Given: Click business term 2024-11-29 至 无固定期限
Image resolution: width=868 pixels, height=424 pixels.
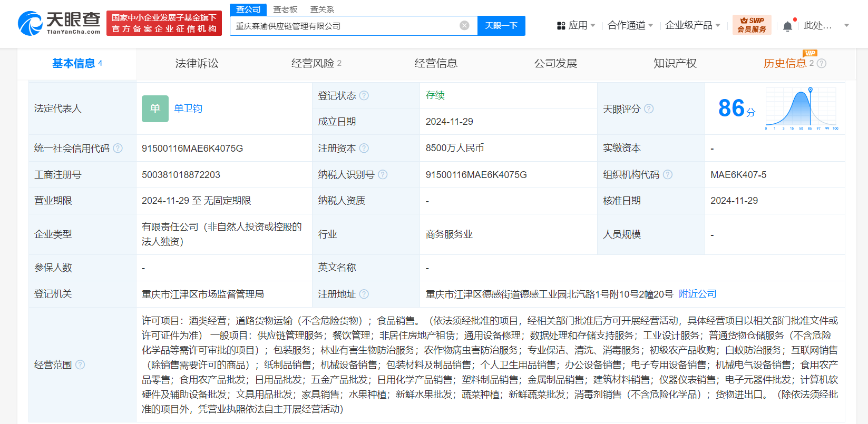Looking at the screenshot, I should (x=196, y=201).
